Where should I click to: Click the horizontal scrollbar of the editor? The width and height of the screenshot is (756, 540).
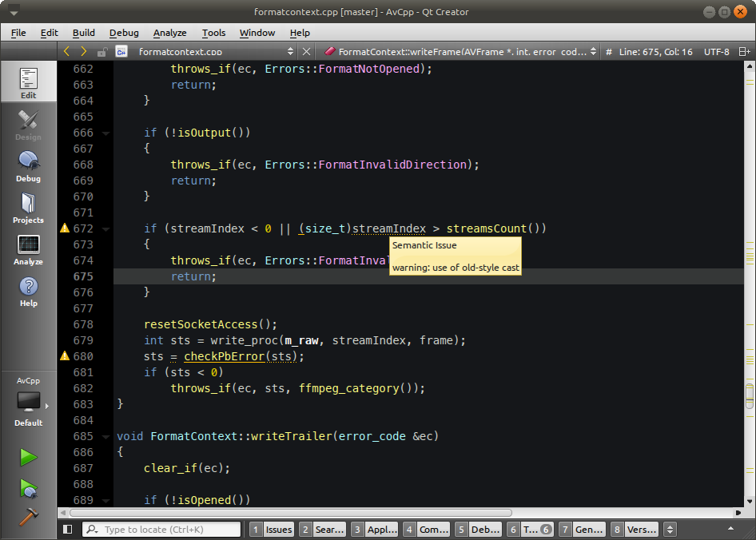(290, 513)
